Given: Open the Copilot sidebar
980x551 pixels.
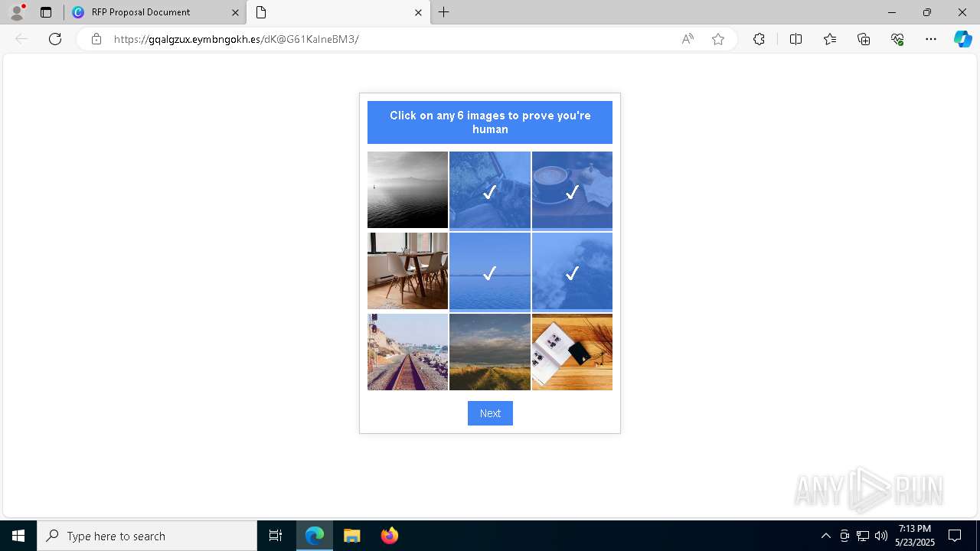Looking at the screenshot, I should (962, 39).
